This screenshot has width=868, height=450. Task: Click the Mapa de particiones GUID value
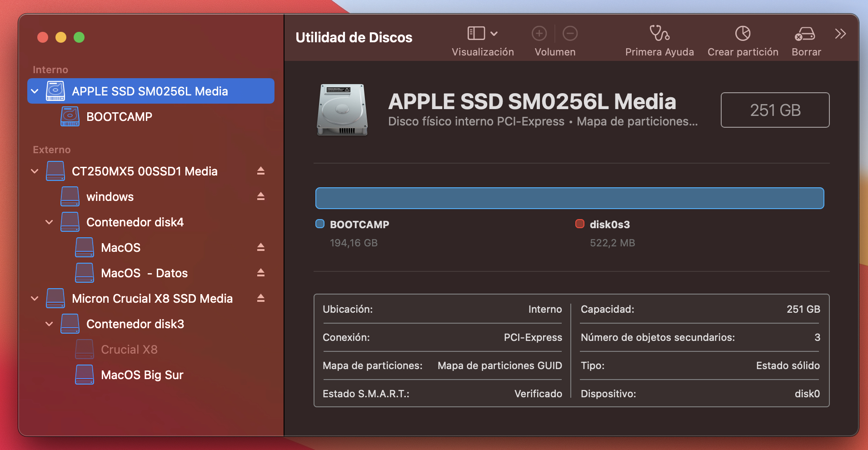pos(499,365)
